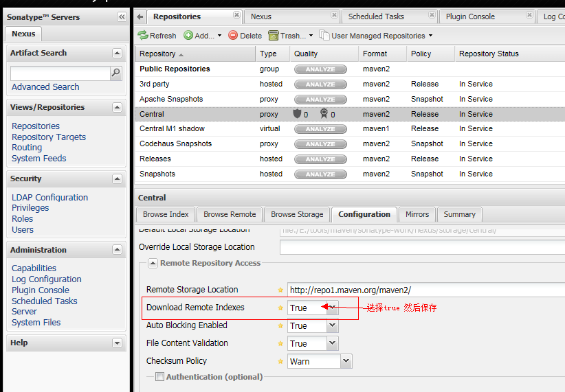Close the Repositories tab
The image size is (565, 392).
coord(236,14)
